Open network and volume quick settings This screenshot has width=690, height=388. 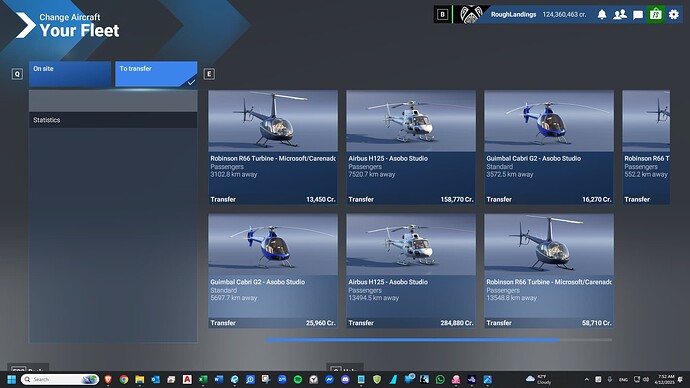(x=641, y=379)
